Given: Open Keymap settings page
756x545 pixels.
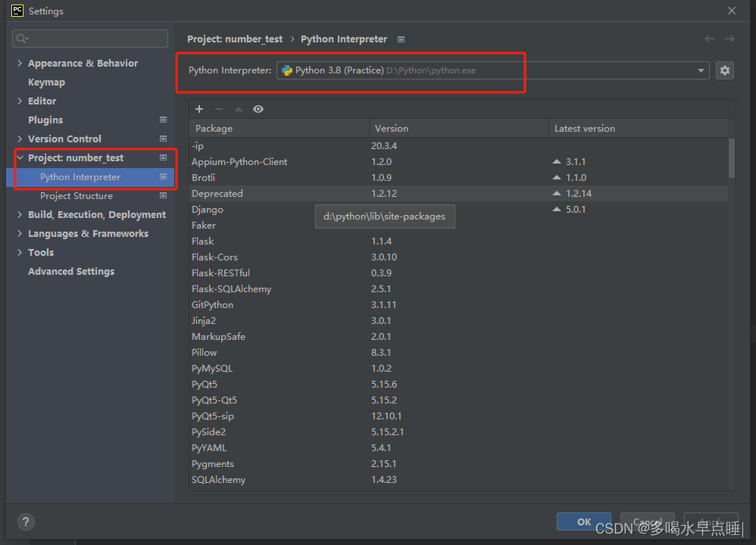Looking at the screenshot, I should pos(46,83).
